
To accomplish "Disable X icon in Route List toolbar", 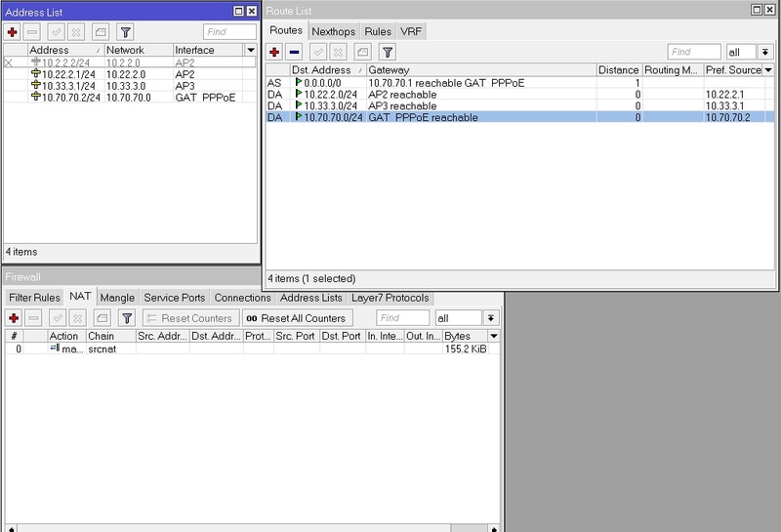I will pos(338,52).
